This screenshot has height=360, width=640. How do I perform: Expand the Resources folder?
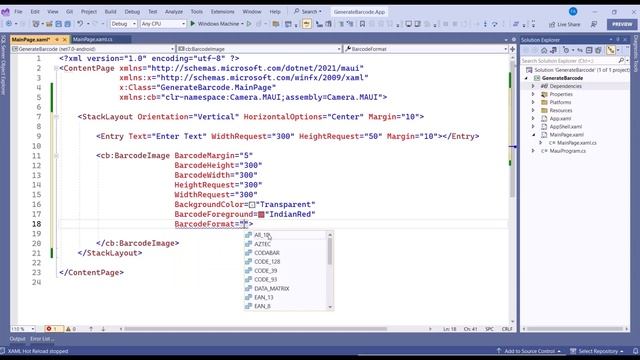[533, 111]
